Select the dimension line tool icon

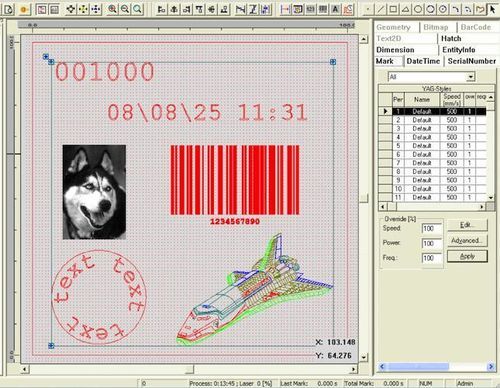pos(285,9)
